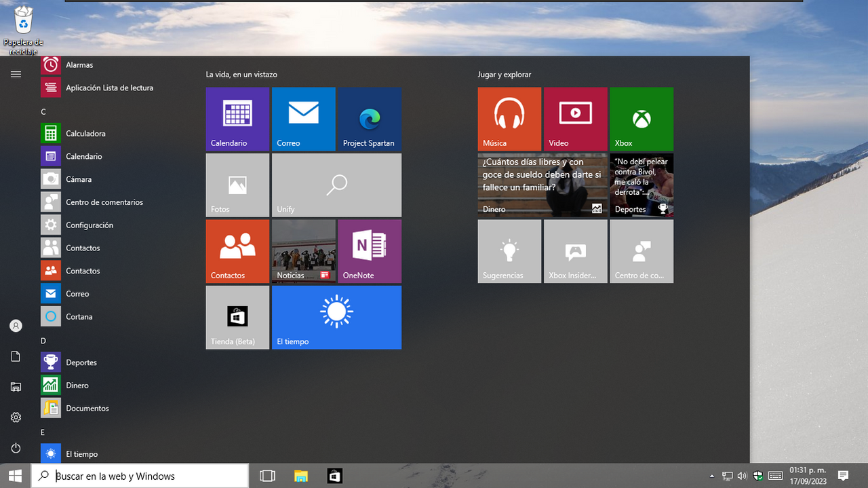Click the Windows Start button
This screenshot has height=488, width=868.
(x=15, y=476)
